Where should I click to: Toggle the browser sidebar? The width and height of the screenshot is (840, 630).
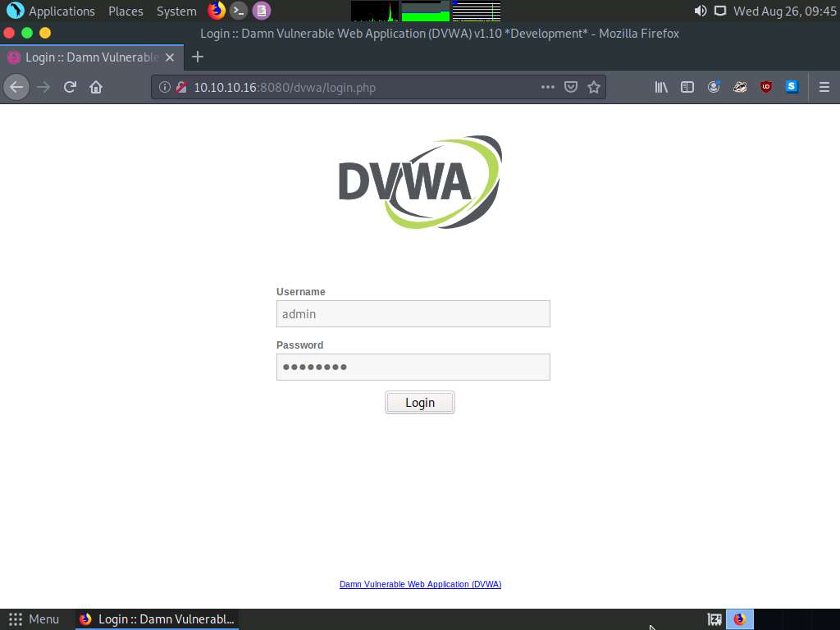pos(687,87)
